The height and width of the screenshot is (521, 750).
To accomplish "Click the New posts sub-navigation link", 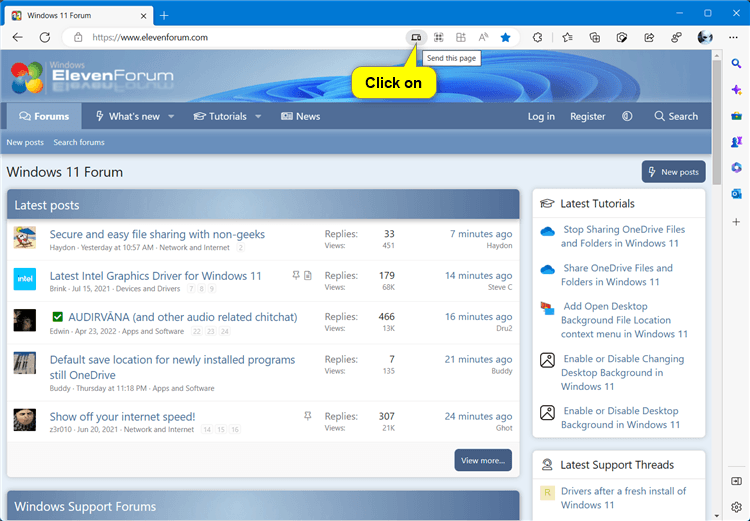I will (x=25, y=142).
